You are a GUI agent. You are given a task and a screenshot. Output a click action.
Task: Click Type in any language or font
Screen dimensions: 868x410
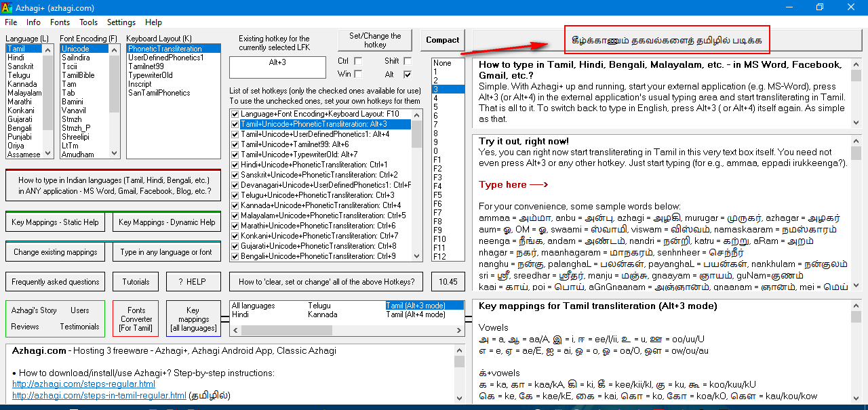click(x=167, y=252)
